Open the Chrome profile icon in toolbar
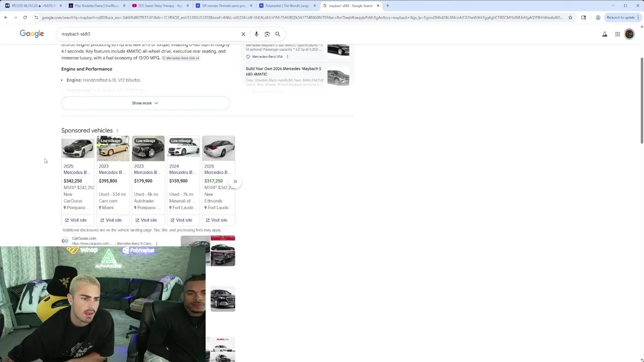 [598, 18]
